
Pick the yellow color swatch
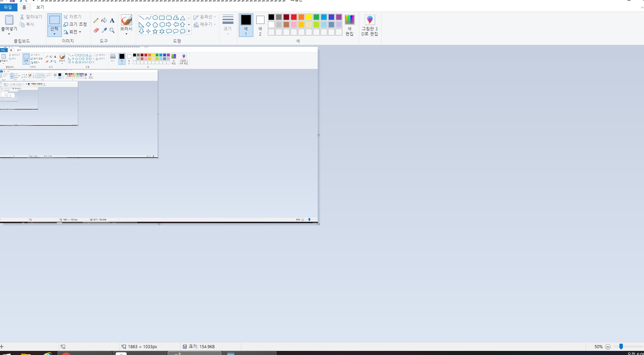pyautogui.click(x=309, y=17)
